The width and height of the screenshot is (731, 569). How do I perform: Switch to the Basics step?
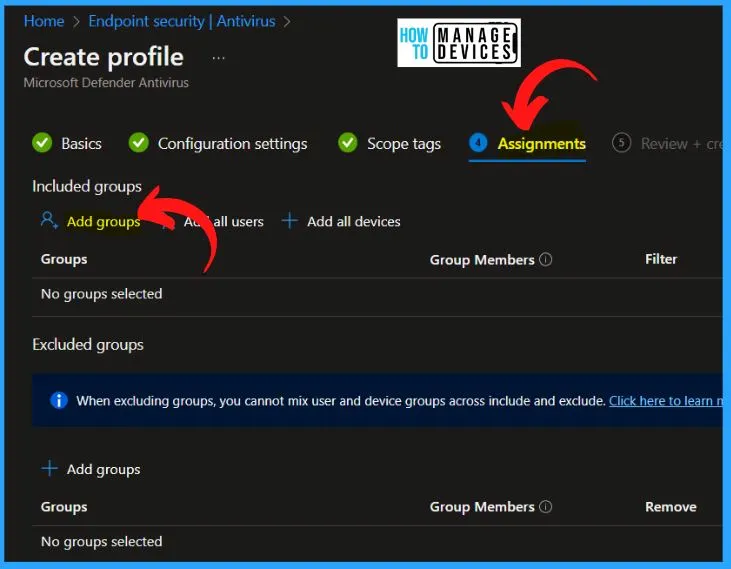coord(81,144)
